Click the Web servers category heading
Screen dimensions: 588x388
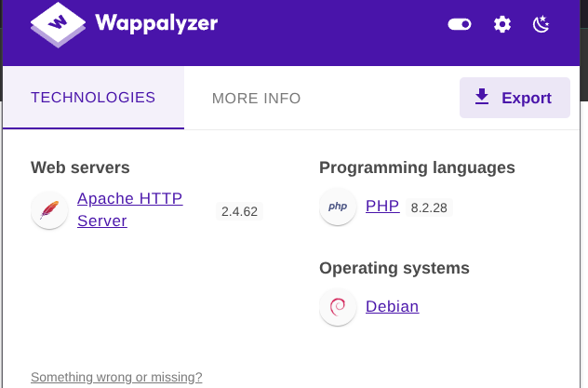(80, 167)
